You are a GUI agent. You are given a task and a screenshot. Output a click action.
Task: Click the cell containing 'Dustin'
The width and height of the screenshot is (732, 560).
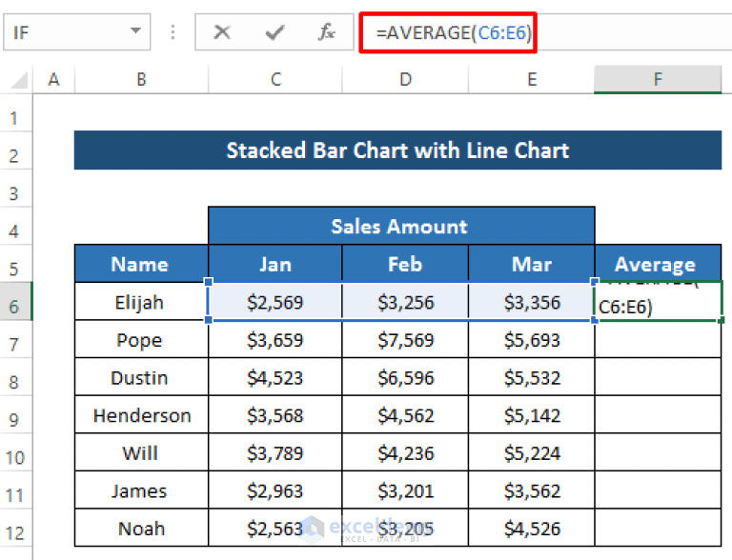click(x=141, y=377)
